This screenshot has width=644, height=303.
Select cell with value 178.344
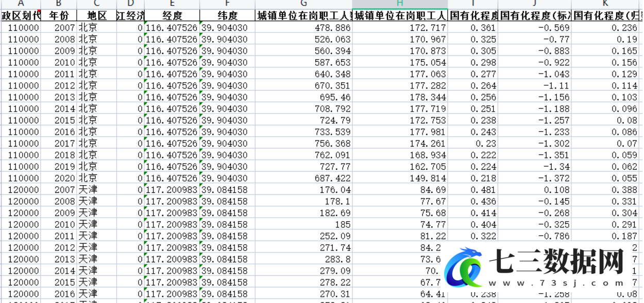400,97
